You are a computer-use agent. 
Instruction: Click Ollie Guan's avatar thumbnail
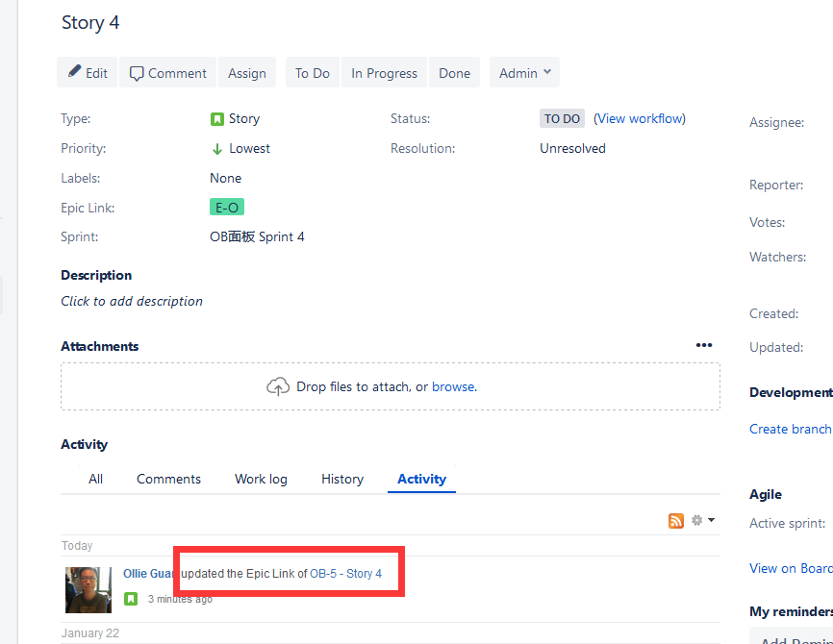pyautogui.click(x=88, y=589)
